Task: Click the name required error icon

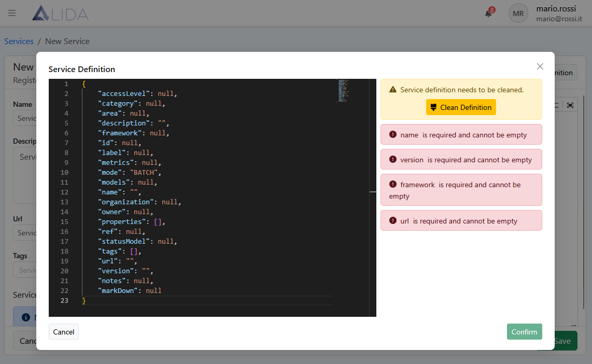Action: pos(392,134)
